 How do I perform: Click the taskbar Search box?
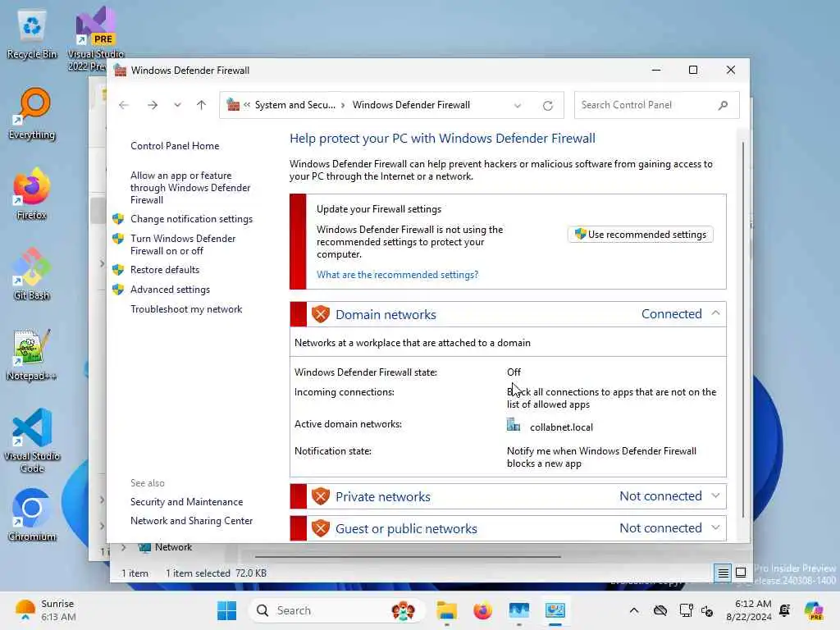click(x=336, y=610)
